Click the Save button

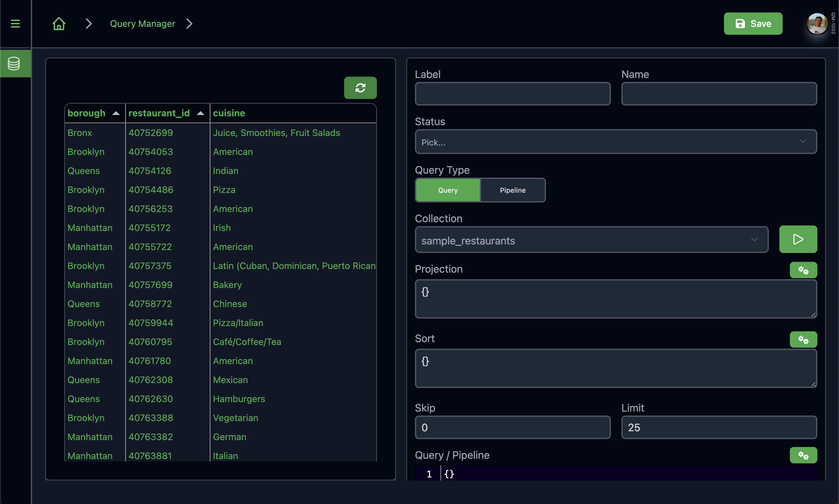point(753,23)
